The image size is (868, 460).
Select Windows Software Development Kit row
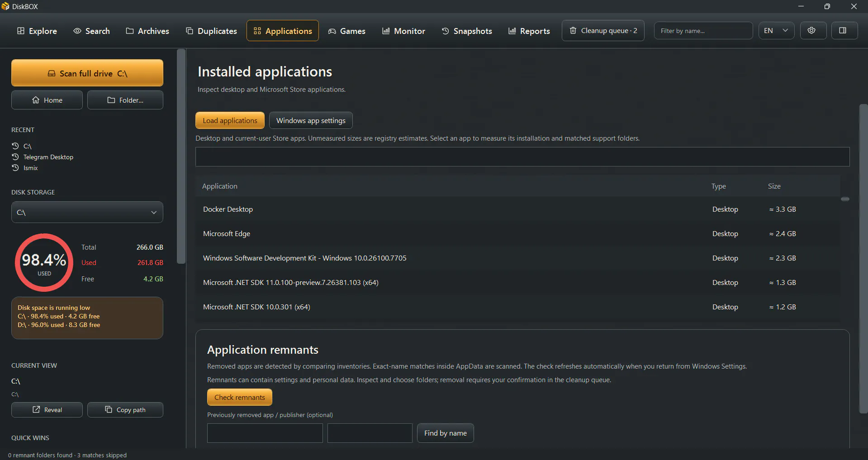[518, 258]
